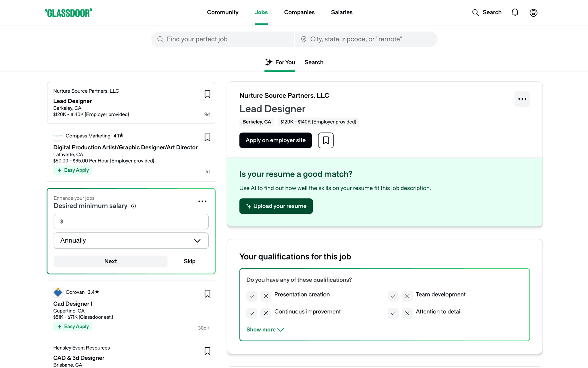
Task: Bookmark the Lead Designer job card
Action: click(207, 94)
